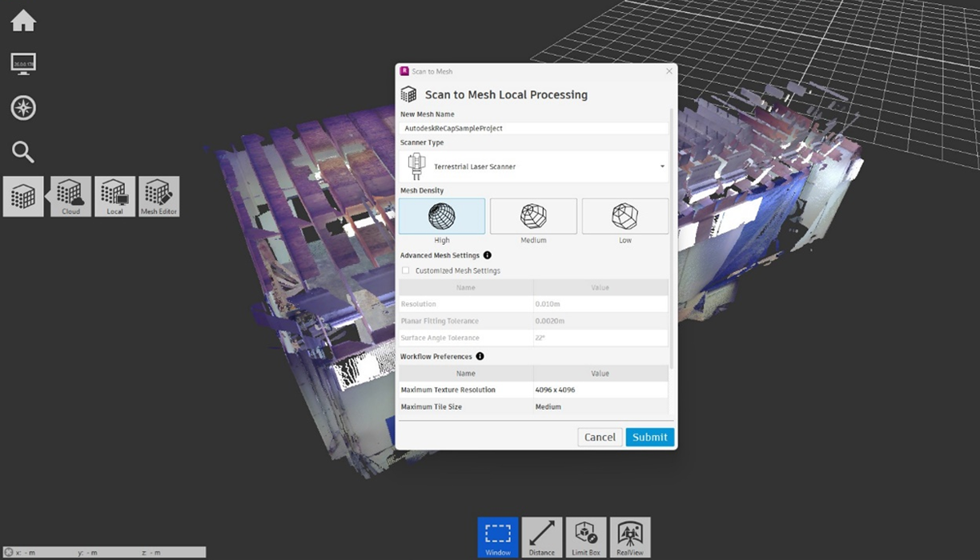Open the search magnifier icon
The width and height of the screenshot is (980, 560).
pyautogui.click(x=23, y=151)
